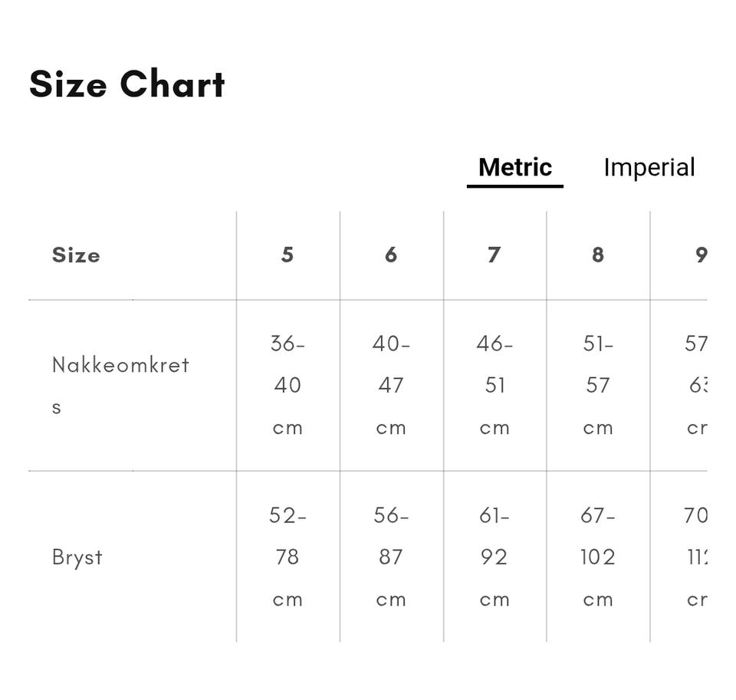Viewport: 736px width, 700px height.
Task: Click the 36-40 cm neck cell
Action: 287,386
